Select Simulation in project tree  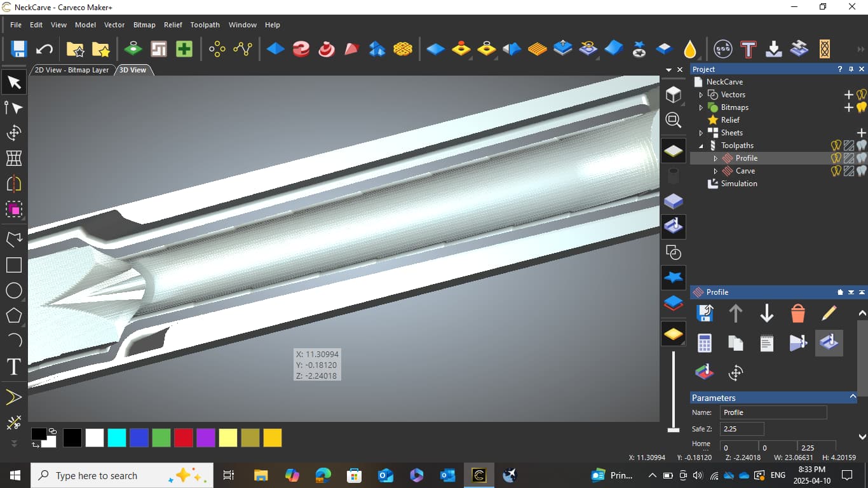(739, 184)
